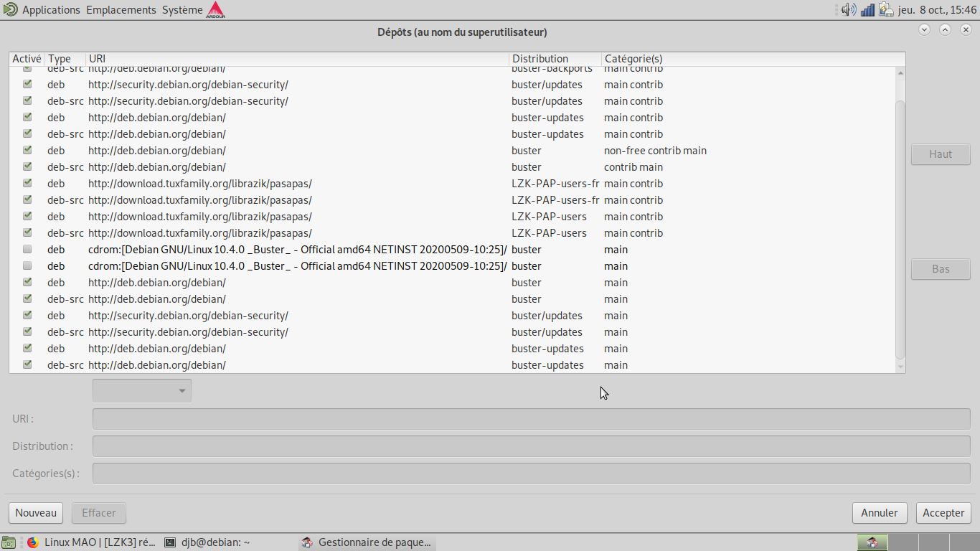This screenshot has height=551, width=980.
Task: Toggle checkbox for deb-src deb.debian.org buster main
Action: coord(27,298)
